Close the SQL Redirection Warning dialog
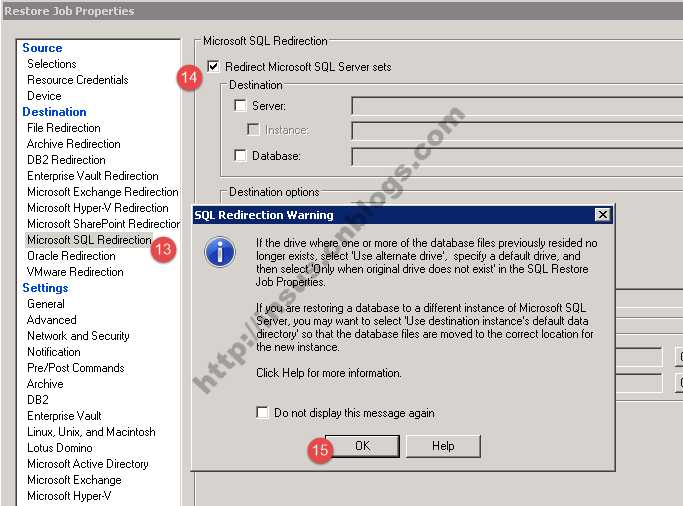Screen dimensions: 683x506 (x=602, y=215)
